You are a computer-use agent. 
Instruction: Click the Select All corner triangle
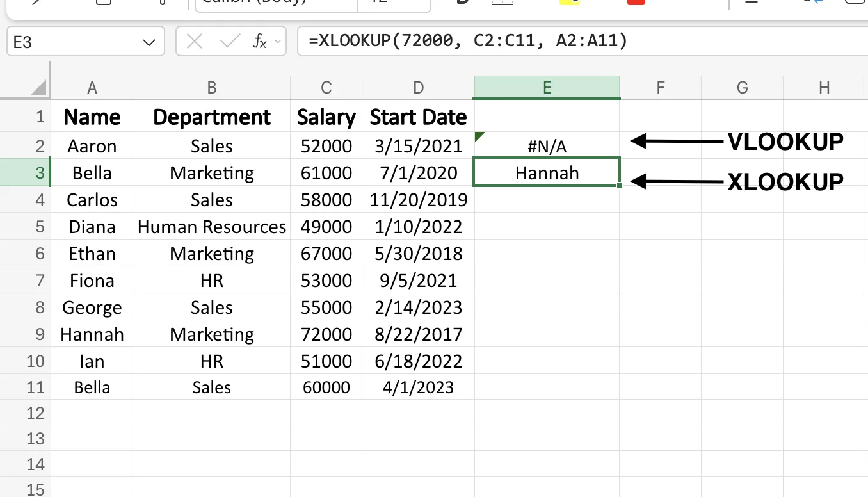38,88
